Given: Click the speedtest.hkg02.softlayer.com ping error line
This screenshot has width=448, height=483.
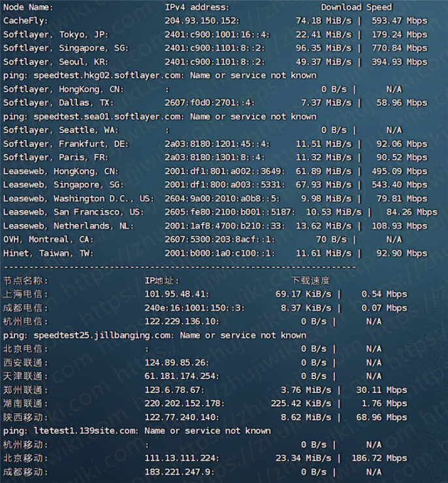Looking at the screenshot, I should tap(160, 76).
